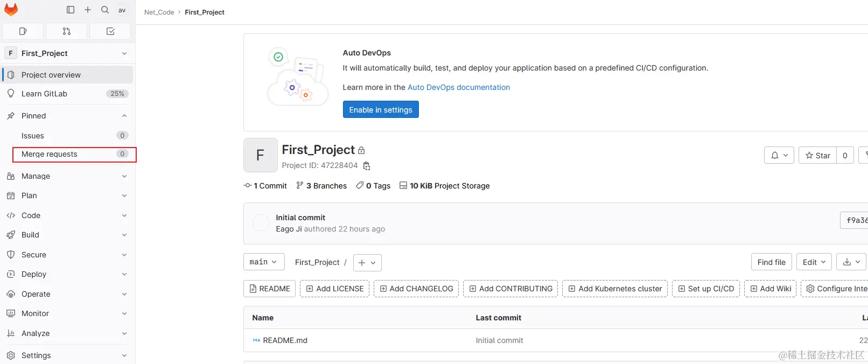The height and width of the screenshot is (364, 868).
Task: Open assigned issues icon shortcut
Action: pyautogui.click(x=23, y=31)
